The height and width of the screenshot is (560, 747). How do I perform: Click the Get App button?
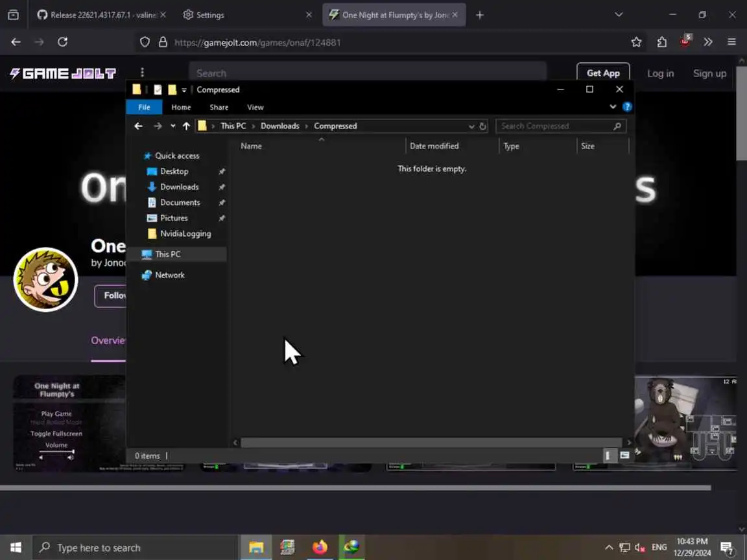coord(603,73)
